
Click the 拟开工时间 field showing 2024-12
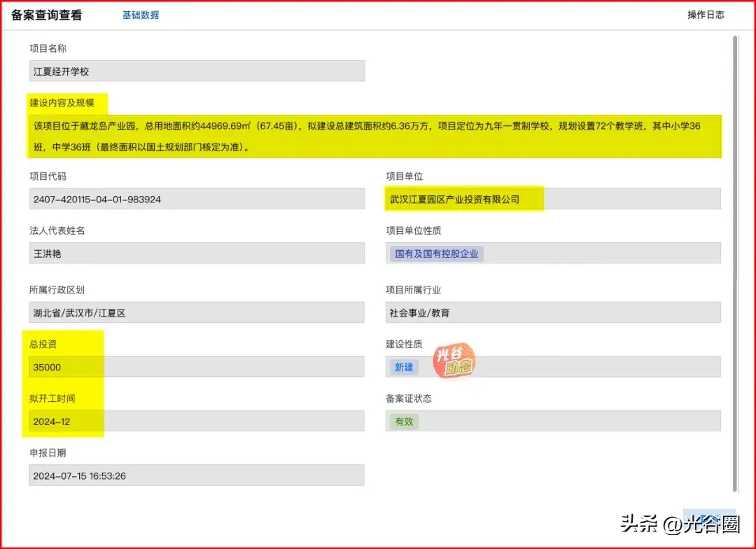(197, 421)
